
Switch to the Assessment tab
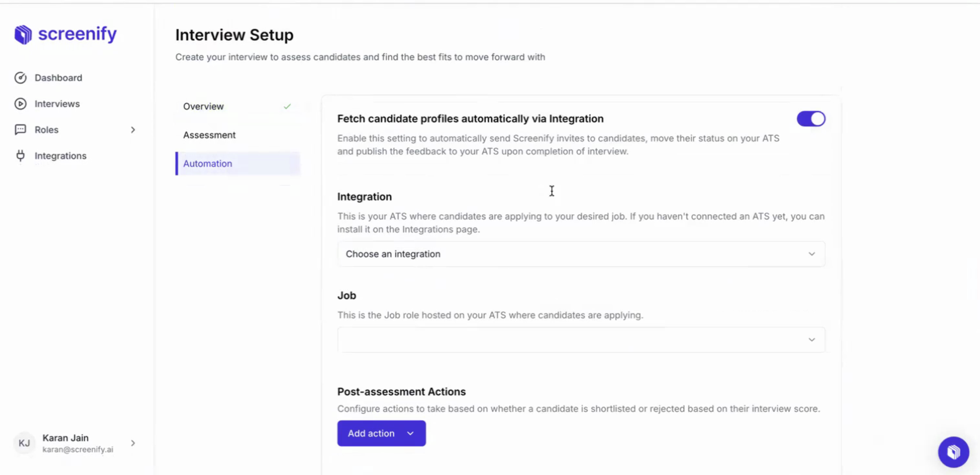tap(209, 135)
